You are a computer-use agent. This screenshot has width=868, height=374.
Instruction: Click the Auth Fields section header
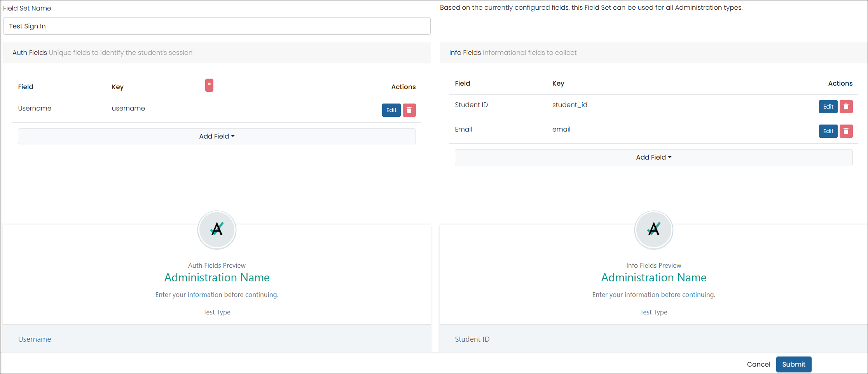click(x=217, y=53)
